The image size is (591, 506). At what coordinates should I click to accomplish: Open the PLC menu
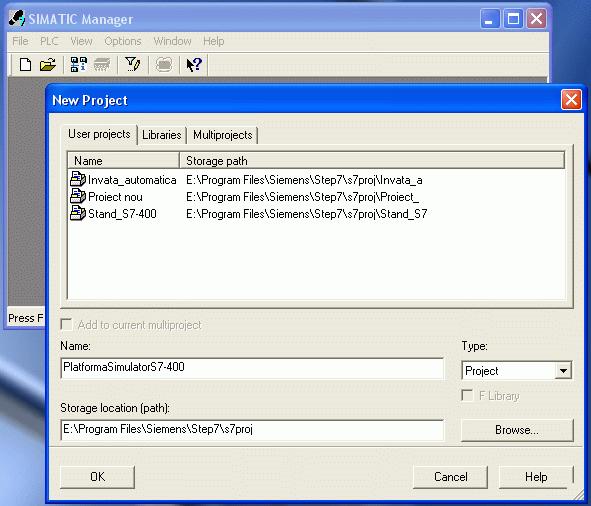click(49, 41)
